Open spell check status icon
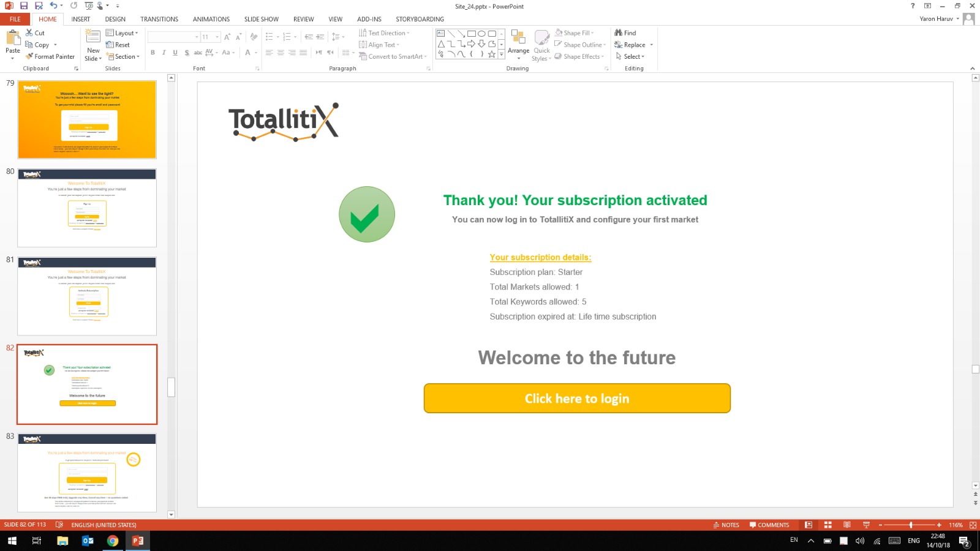This screenshot has width=980, height=551. click(x=59, y=525)
